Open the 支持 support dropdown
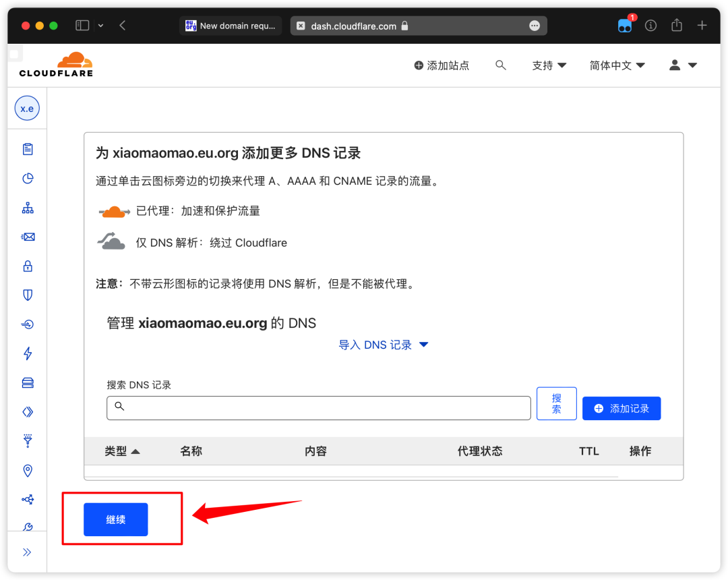The image size is (728, 580). [549, 65]
